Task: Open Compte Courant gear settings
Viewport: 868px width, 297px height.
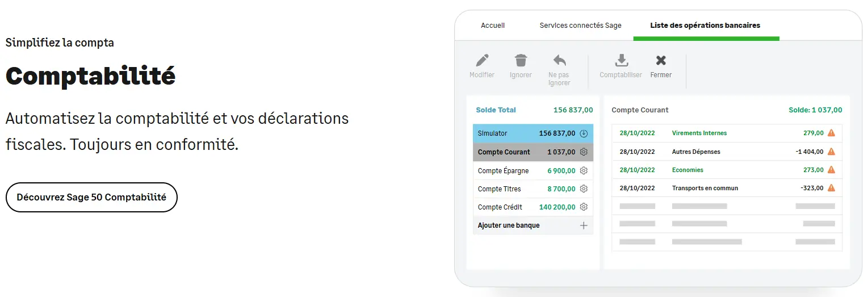Action: [584, 152]
